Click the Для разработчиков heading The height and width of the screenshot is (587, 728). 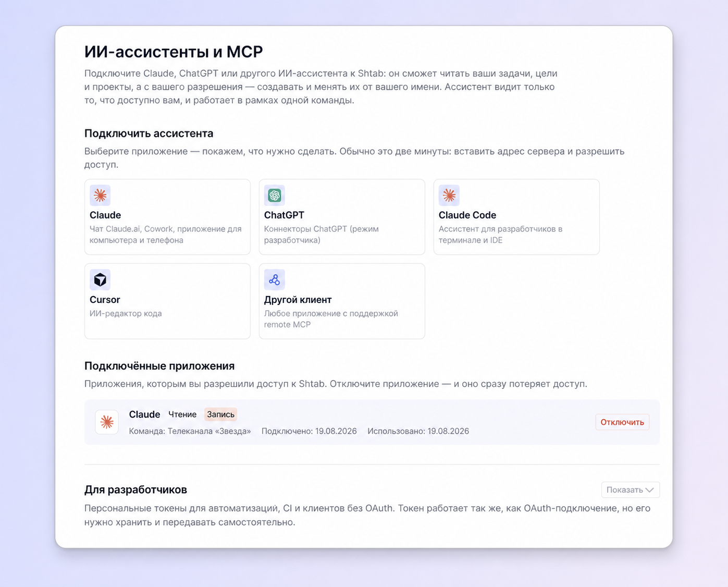(135, 490)
